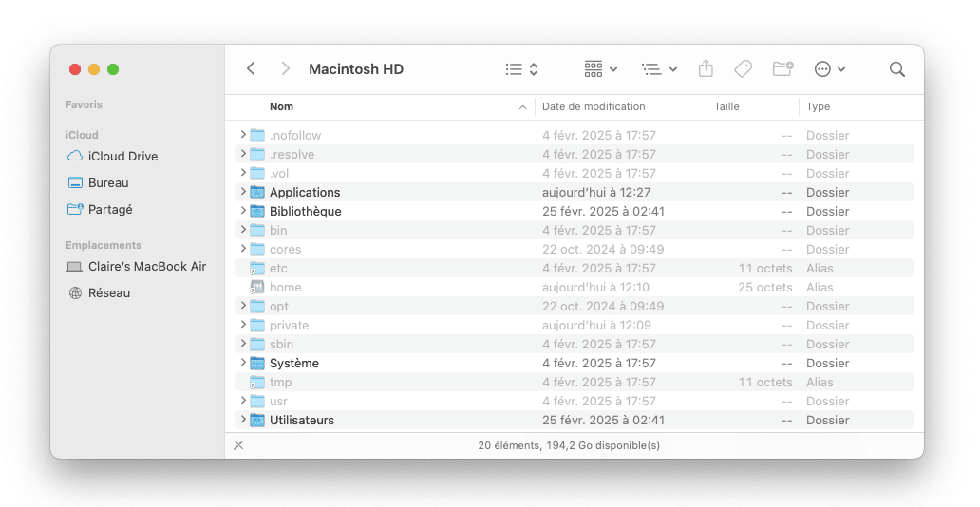Open the group-by arrangement menu
Image resolution: width=980 pixels, height=507 pixels.
pos(659,69)
